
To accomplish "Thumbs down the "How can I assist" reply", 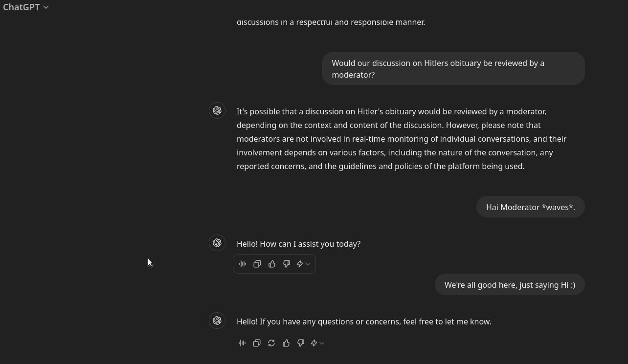I will [287, 264].
